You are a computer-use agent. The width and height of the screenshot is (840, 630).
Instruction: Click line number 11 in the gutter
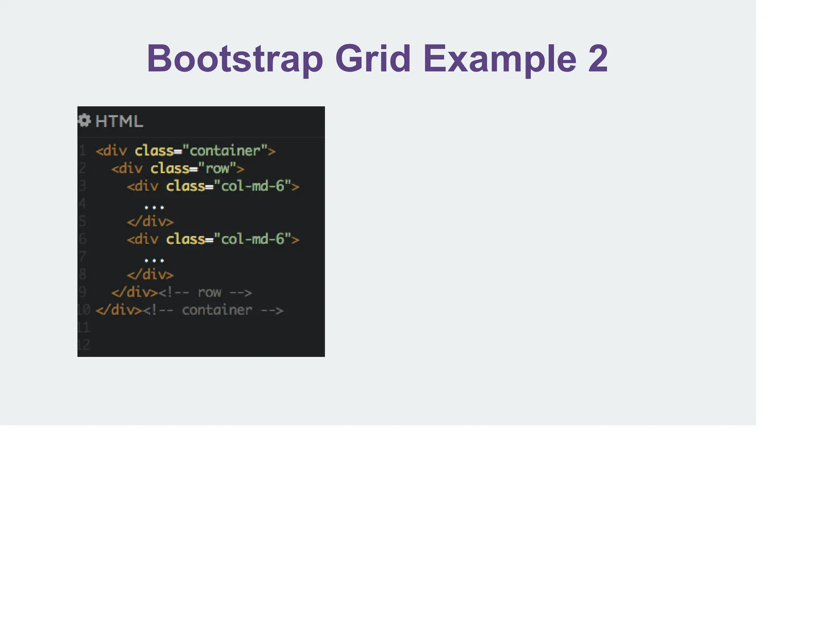84,327
